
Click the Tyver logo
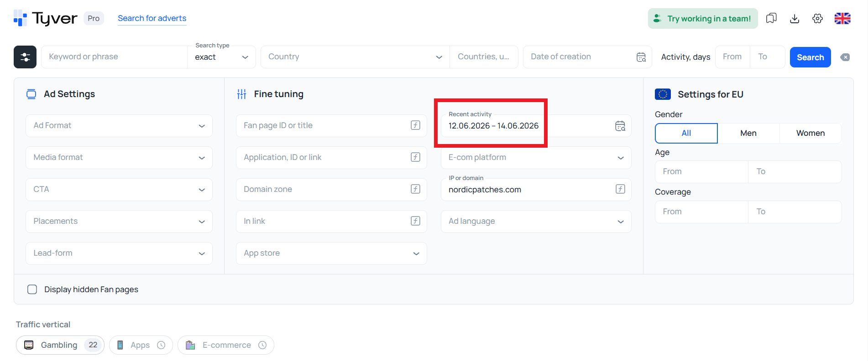click(46, 18)
